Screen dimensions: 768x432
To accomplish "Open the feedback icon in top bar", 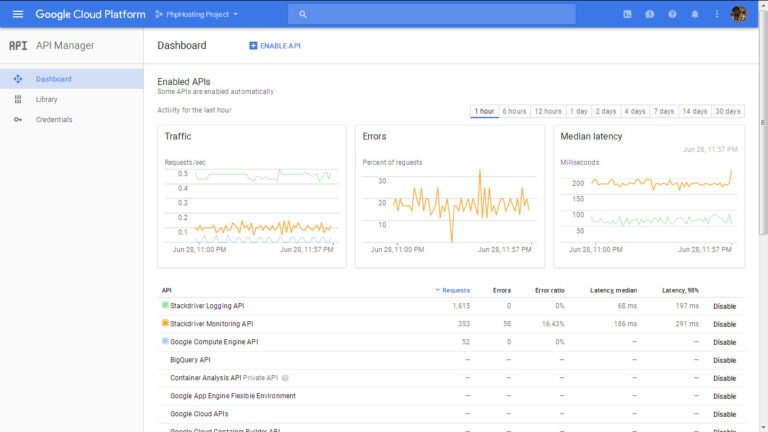I will (649, 14).
